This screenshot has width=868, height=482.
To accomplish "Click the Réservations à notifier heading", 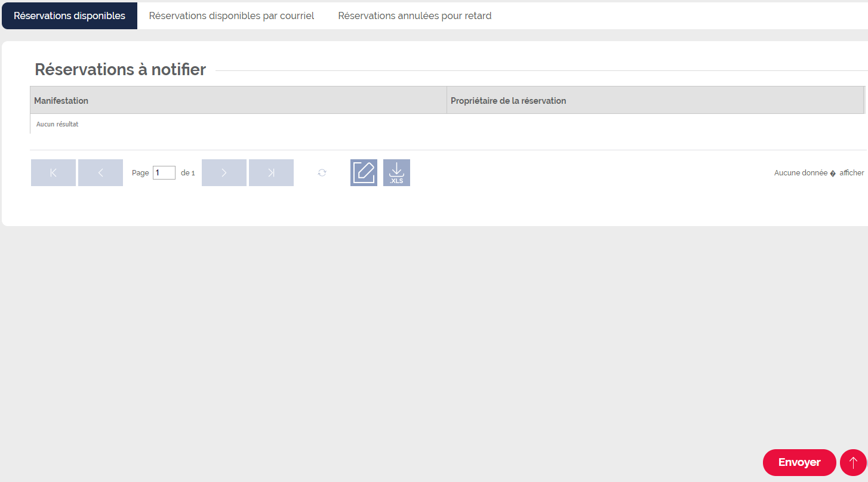I will [x=120, y=69].
